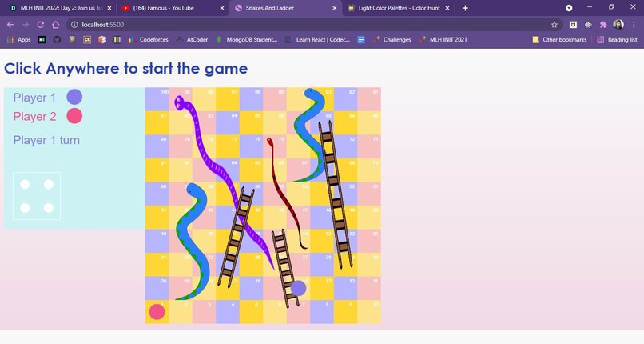Open the React Developer Tools extension

point(588,25)
